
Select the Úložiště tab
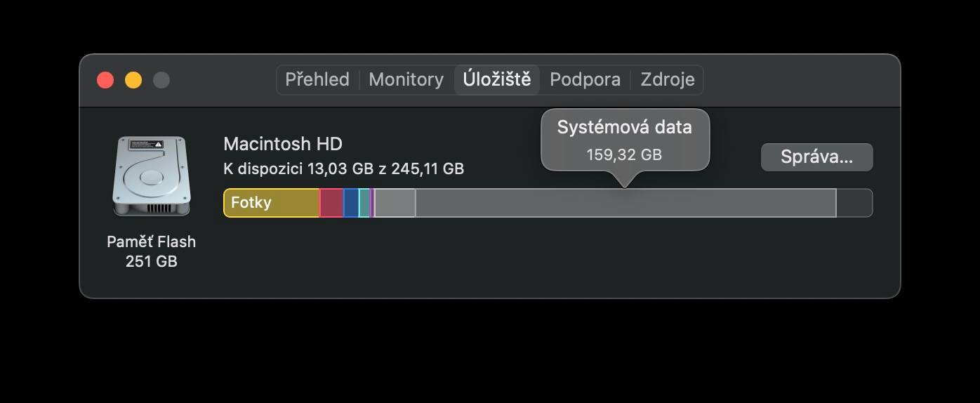click(497, 79)
